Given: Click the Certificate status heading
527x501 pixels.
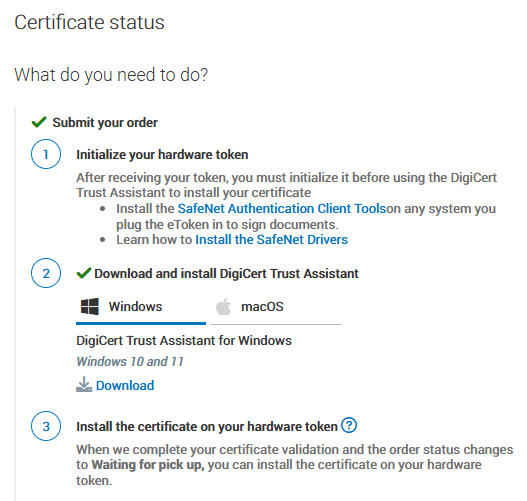Looking at the screenshot, I should [89, 22].
